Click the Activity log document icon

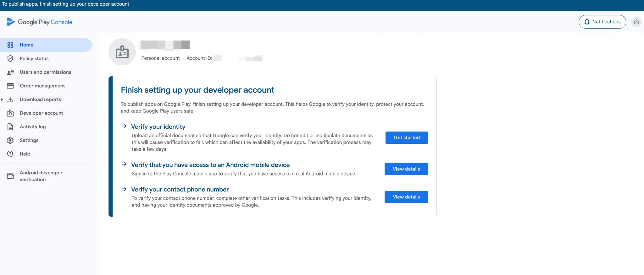(x=10, y=127)
